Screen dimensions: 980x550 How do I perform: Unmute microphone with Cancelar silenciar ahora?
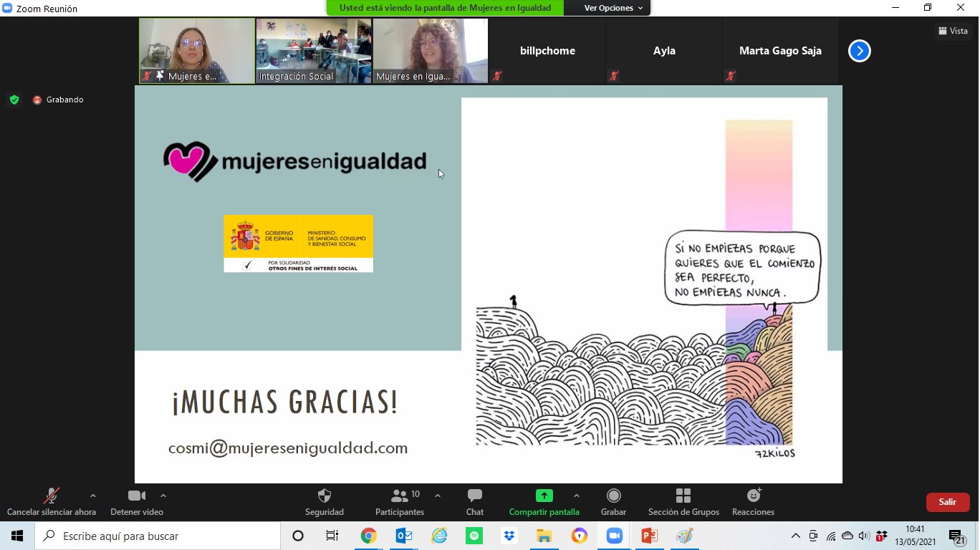click(52, 502)
